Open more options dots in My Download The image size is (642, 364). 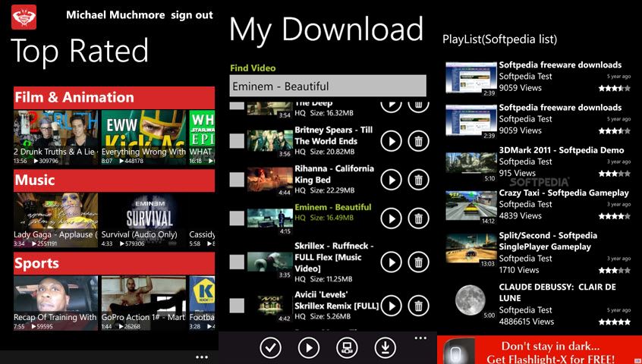(x=420, y=338)
